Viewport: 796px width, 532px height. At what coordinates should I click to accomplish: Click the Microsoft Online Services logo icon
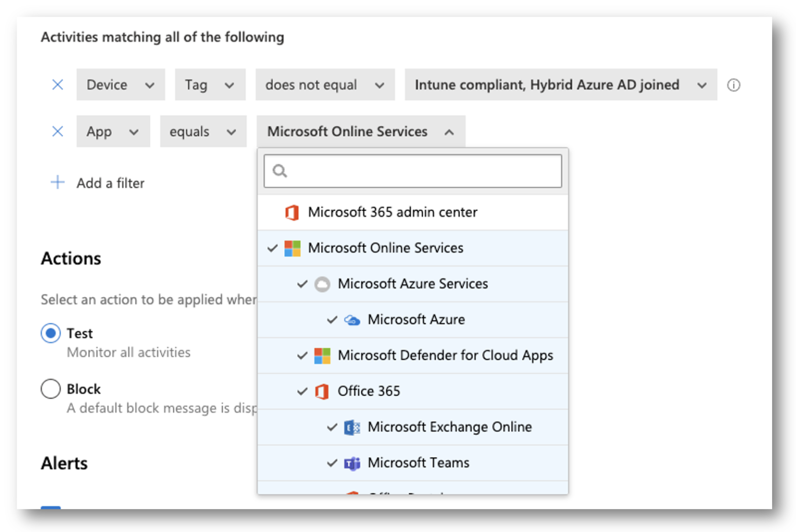[292, 248]
